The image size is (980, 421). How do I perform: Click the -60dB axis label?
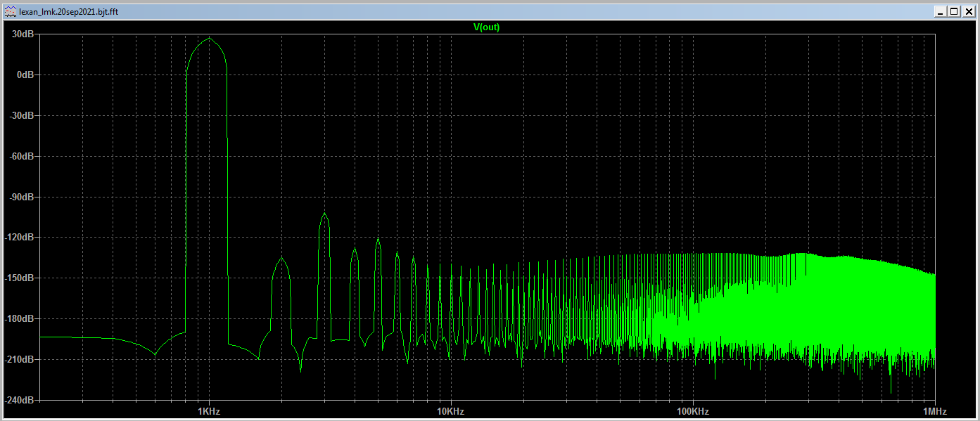tap(22, 156)
